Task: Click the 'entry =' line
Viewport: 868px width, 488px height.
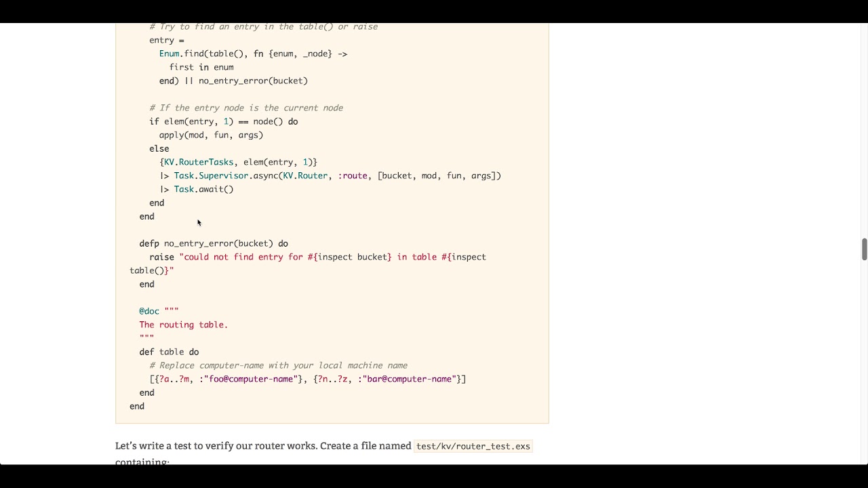Action: [x=167, y=40]
